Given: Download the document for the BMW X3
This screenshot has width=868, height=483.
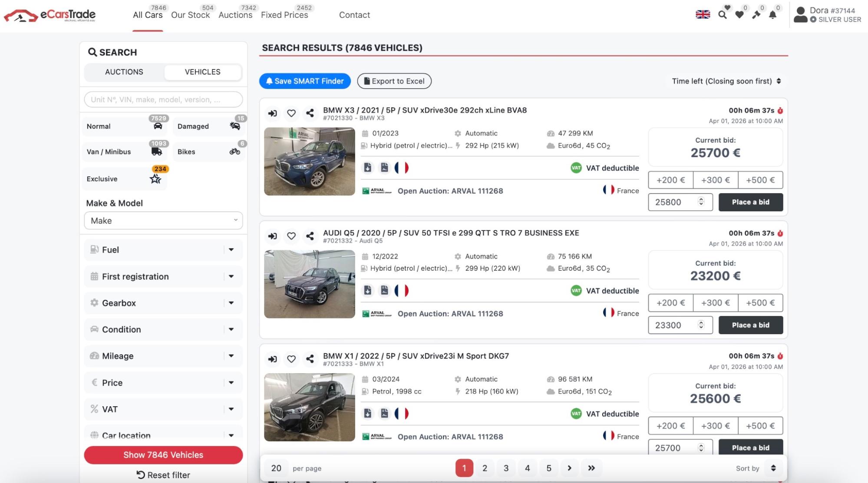Looking at the screenshot, I should 367,168.
